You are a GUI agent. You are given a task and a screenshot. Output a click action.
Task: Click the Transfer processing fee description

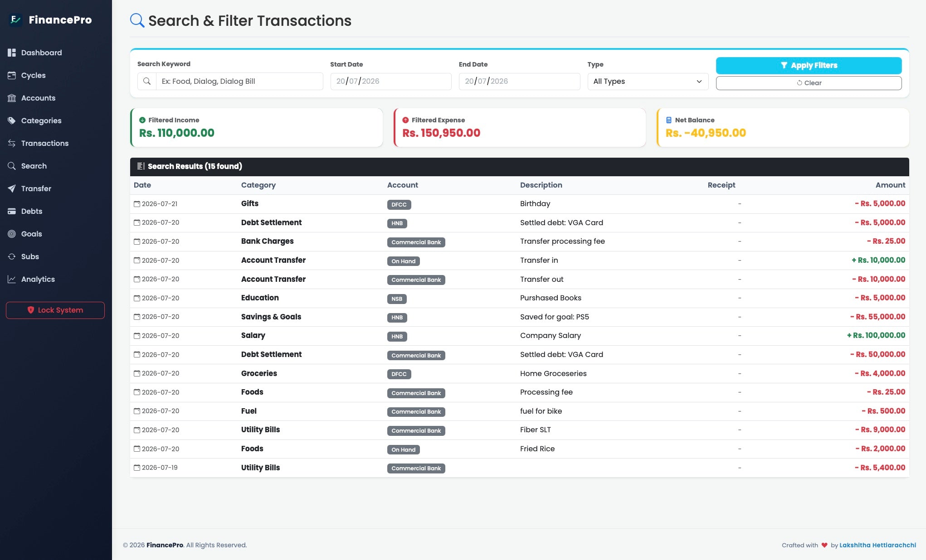coord(562,241)
